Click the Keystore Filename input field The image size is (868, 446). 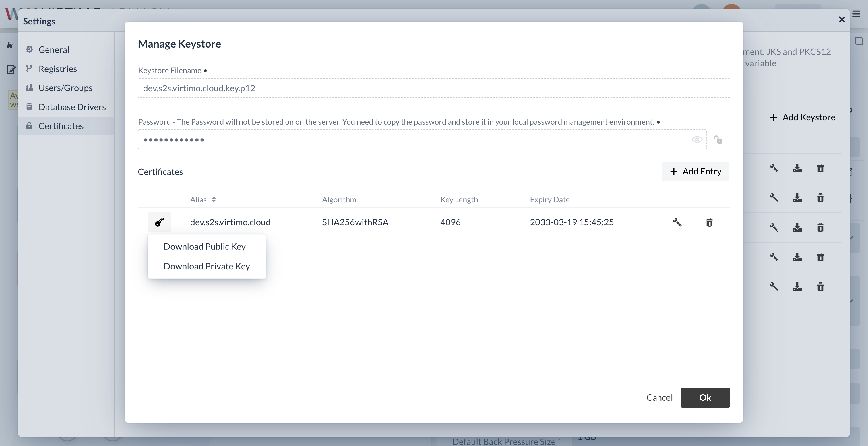point(434,88)
